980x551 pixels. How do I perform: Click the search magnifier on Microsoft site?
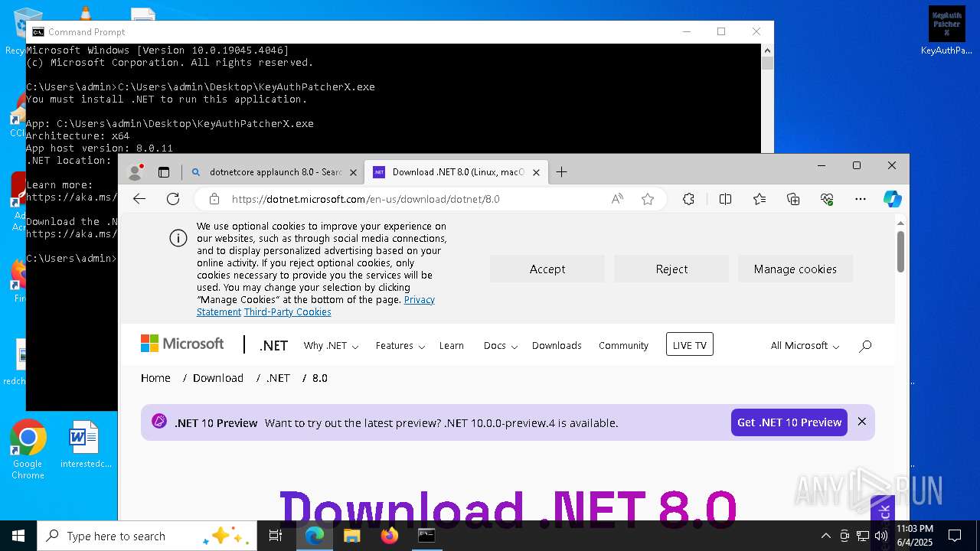point(865,346)
